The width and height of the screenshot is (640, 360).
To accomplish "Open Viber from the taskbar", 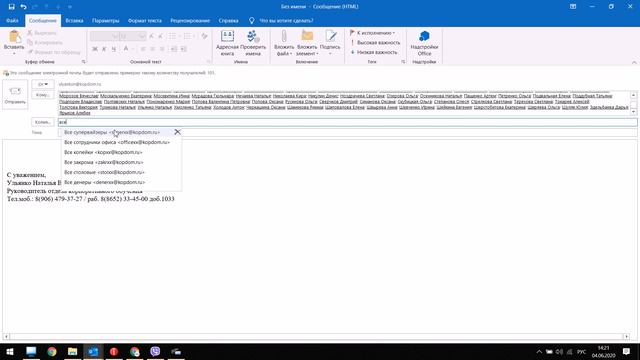I will (155, 351).
